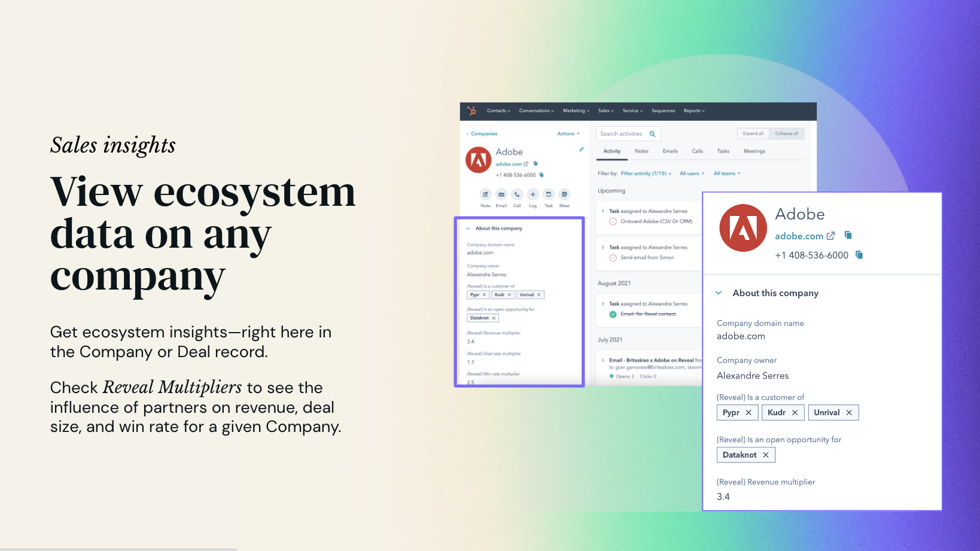Click the 1.7 deal size multiplier value
This screenshot has width=980, height=551.
470,362
